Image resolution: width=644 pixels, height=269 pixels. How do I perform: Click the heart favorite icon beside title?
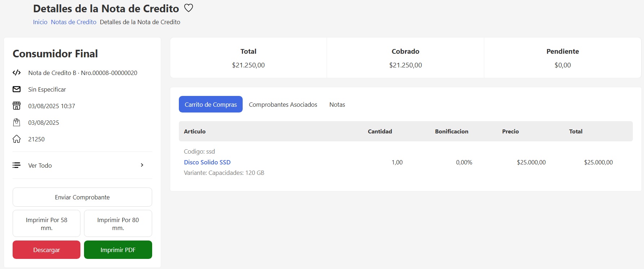click(x=189, y=8)
